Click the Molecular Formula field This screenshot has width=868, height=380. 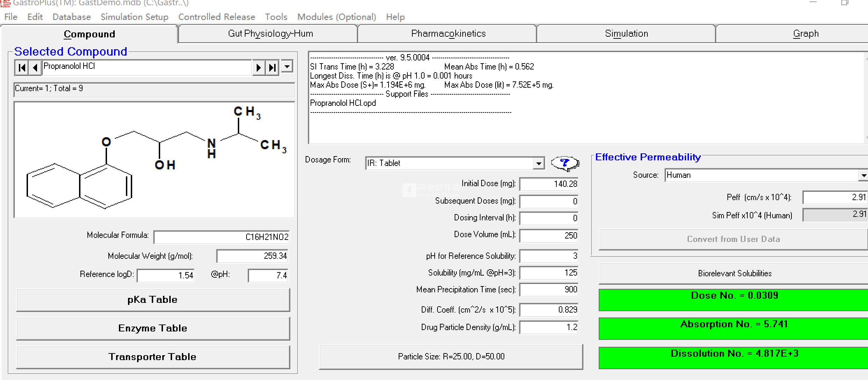click(x=222, y=237)
